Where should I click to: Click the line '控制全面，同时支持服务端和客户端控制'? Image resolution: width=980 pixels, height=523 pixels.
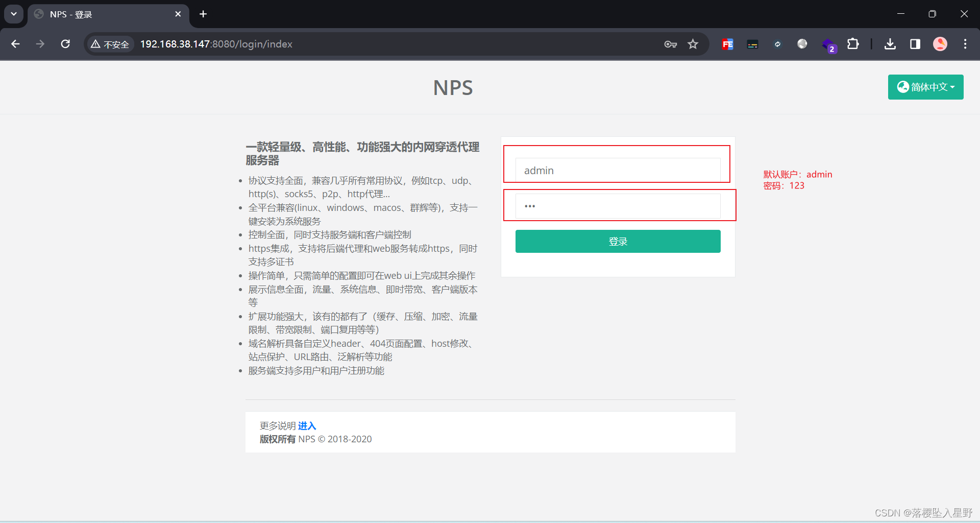330,235
